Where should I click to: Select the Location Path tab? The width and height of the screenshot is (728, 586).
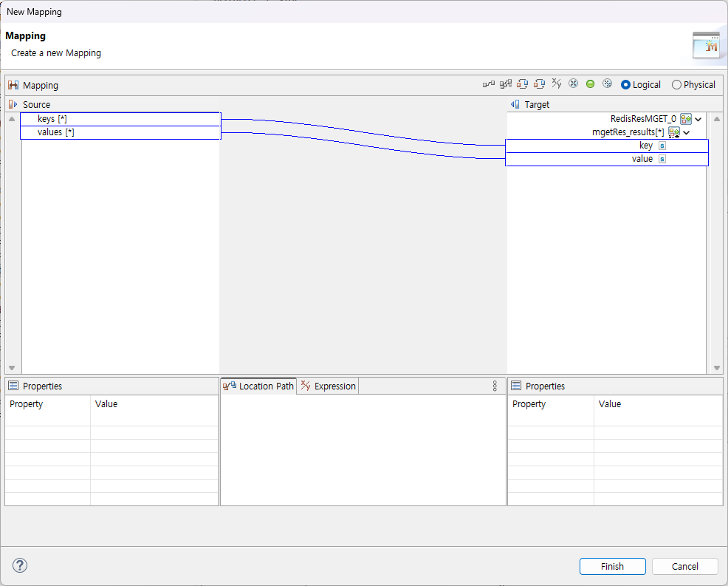pyautogui.click(x=264, y=386)
